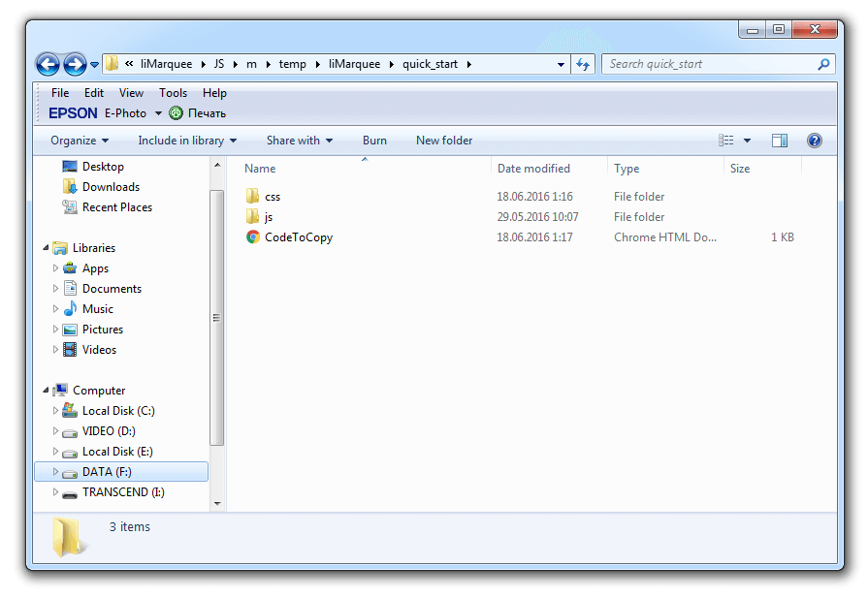Open the Share with dropdown
The height and width of the screenshot is (598, 868).
click(300, 141)
